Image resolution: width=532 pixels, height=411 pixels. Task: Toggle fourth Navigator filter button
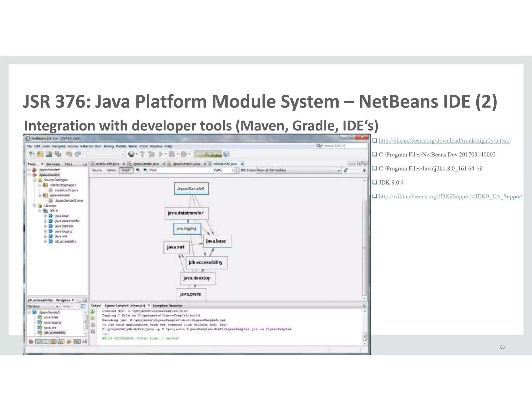tap(54, 341)
